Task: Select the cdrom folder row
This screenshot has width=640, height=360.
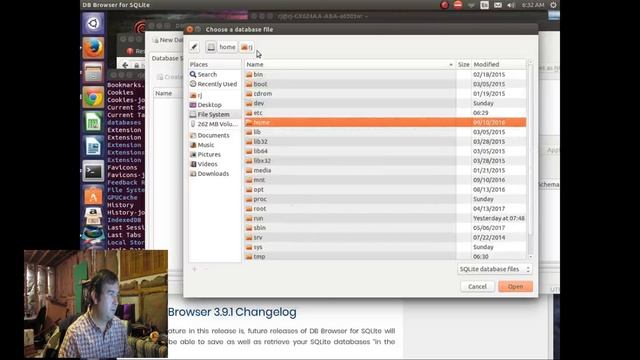Action: click(385, 93)
